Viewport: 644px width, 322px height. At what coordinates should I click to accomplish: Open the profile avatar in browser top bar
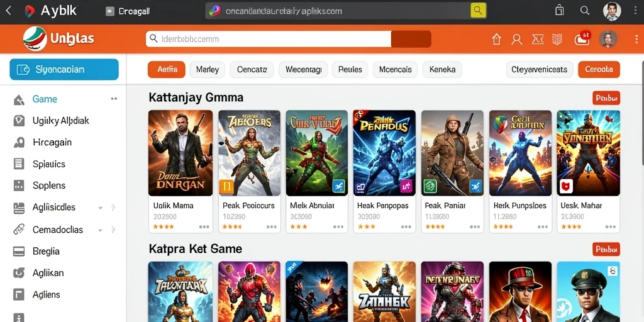tap(611, 11)
